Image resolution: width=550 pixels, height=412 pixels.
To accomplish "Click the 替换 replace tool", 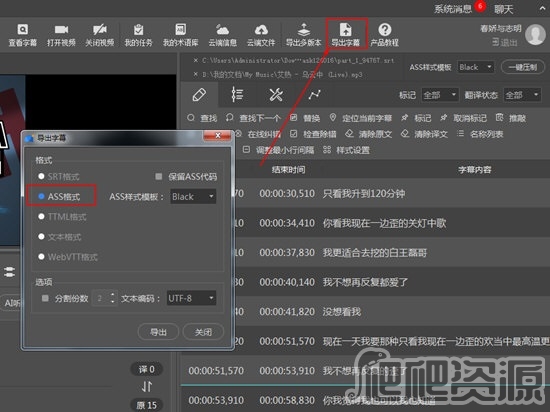I will pyautogui.click(x=305, y=118).
